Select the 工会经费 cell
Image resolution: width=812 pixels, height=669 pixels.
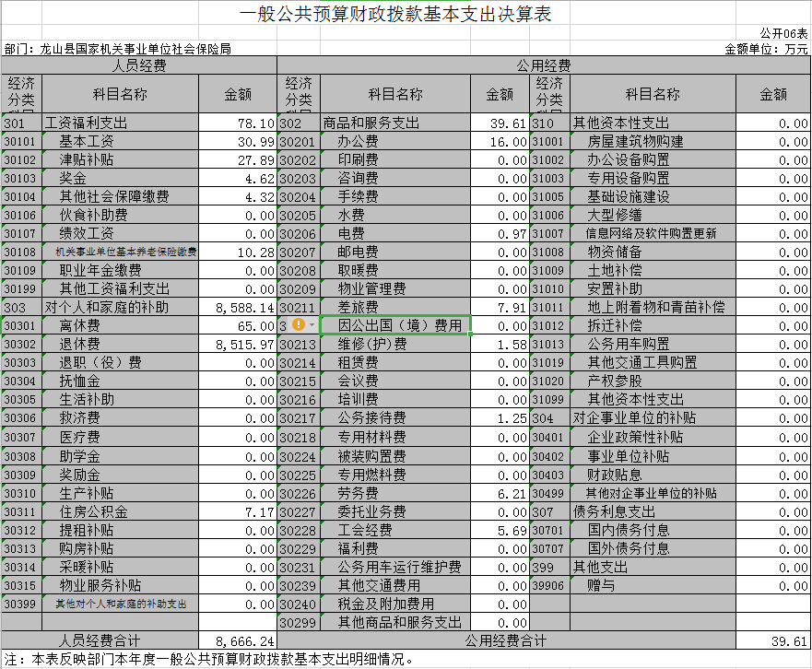395,530
